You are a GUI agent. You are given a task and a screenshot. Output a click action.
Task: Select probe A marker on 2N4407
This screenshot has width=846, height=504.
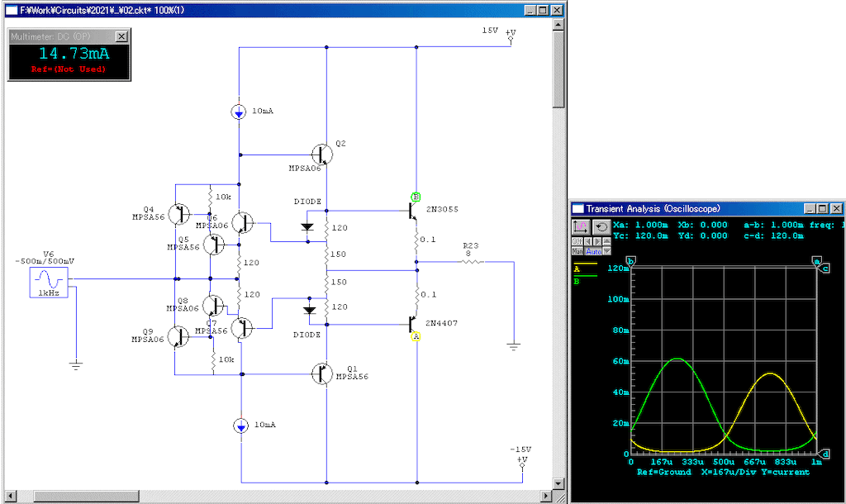click(416, 336)
